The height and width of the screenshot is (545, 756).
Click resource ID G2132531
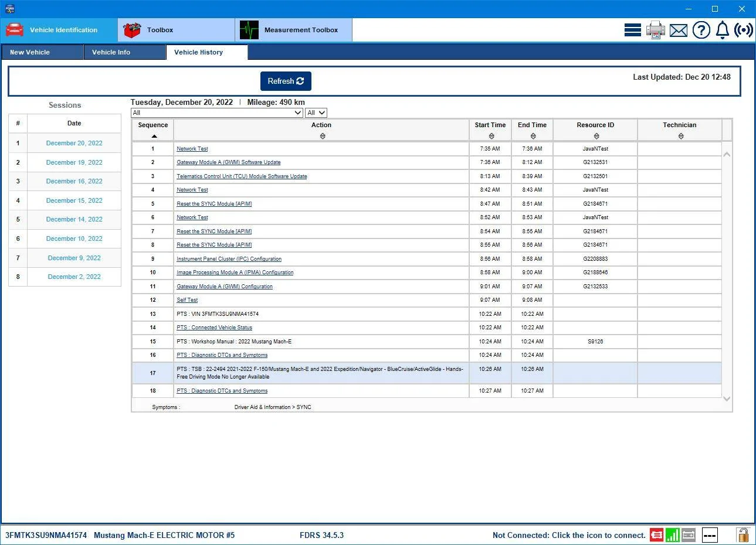(x=595, y=162)
